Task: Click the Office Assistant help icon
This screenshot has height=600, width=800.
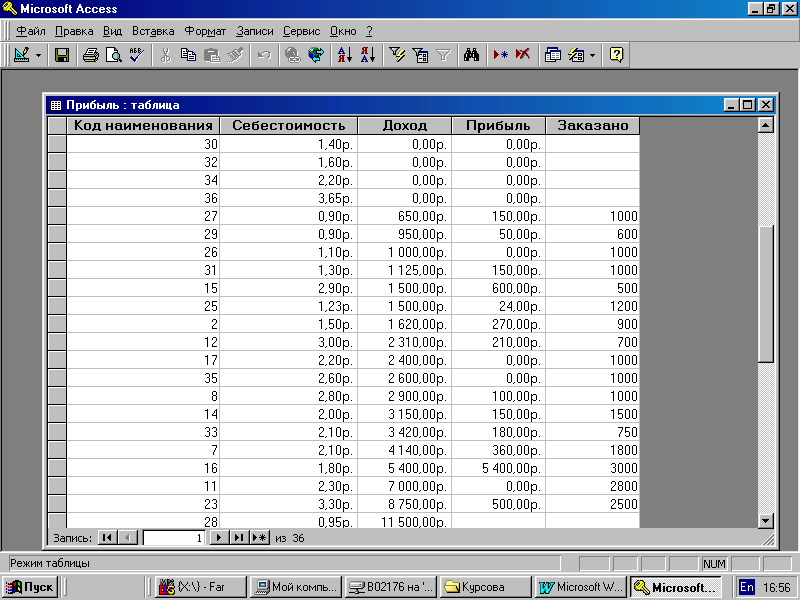Action: 616,55
